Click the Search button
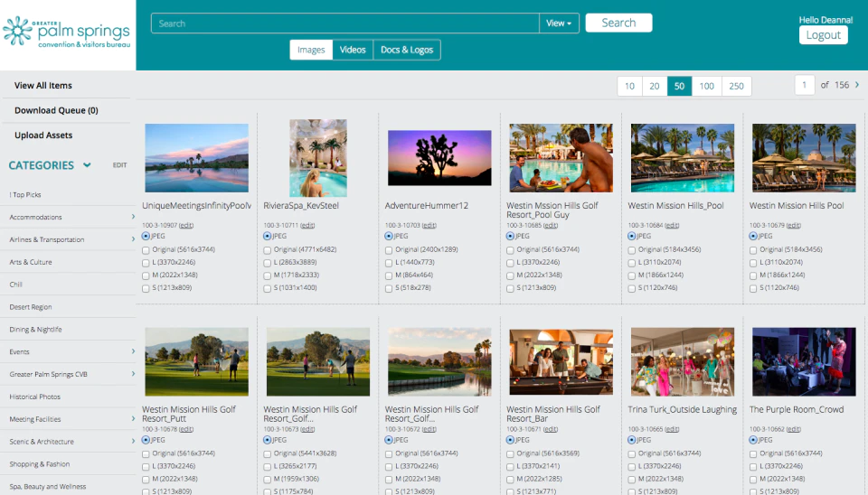 [618, 23]
